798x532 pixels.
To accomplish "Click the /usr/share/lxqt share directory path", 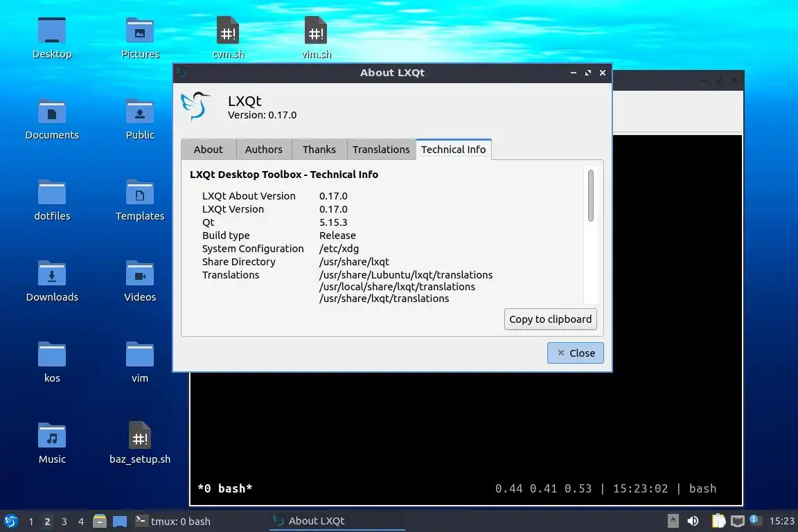I will (x=354, y=262).
